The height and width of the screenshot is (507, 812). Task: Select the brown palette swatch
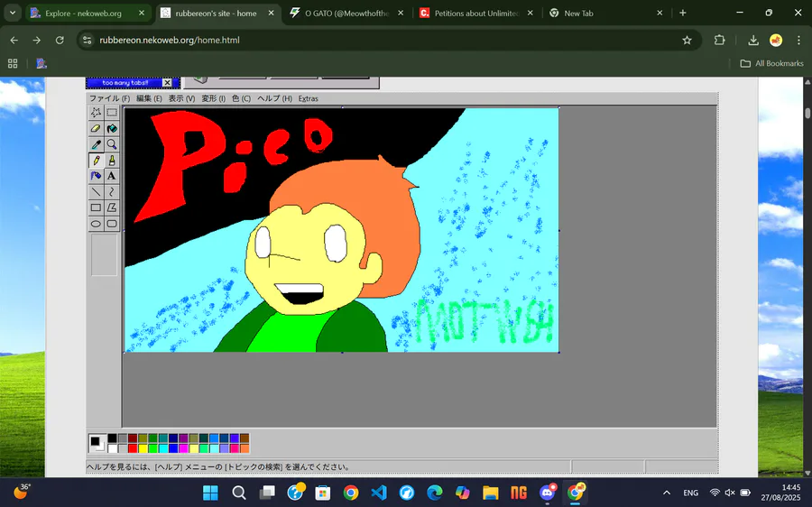pyautogui.click(x=245, y=438)
